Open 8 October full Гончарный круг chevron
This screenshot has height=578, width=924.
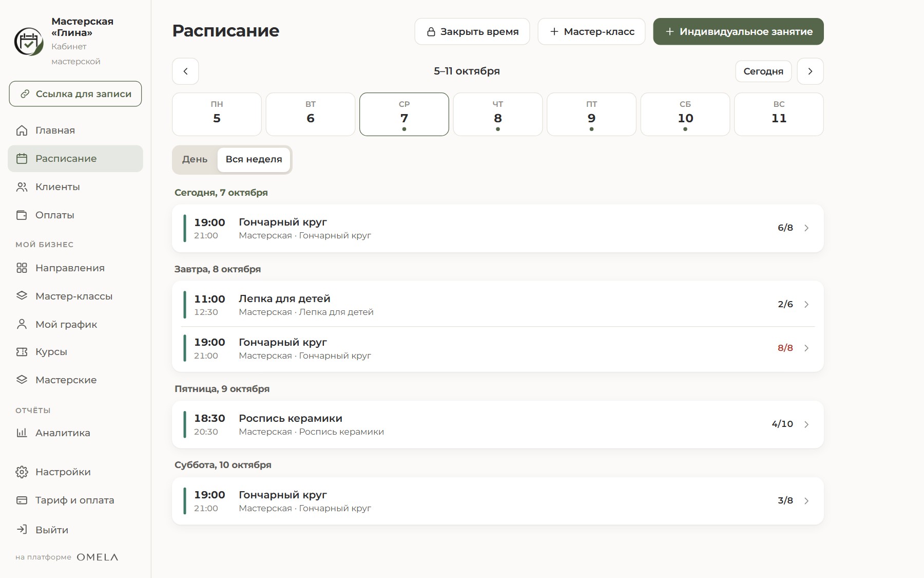(x=806, y=348)
